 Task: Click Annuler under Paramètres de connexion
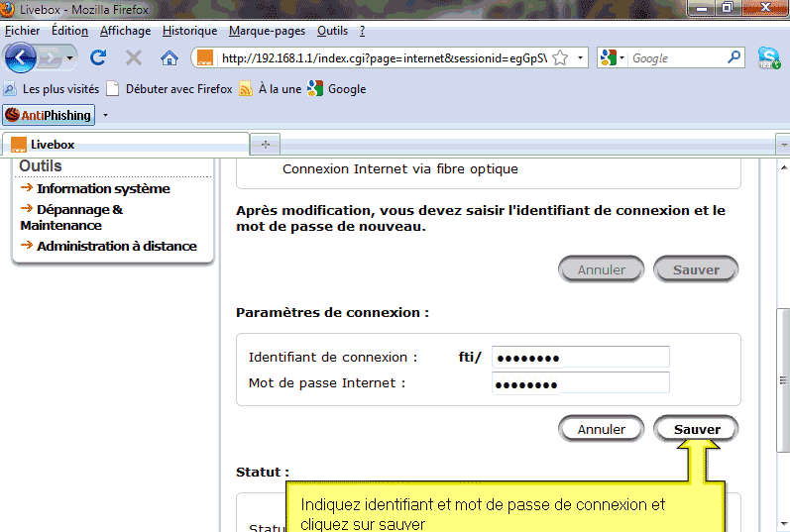coord(601,429)
